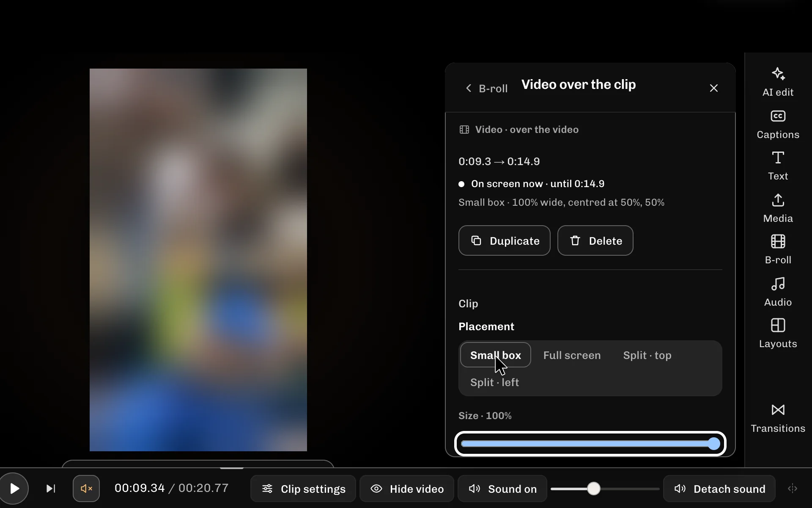Screen dimensions: 812x508
Task: Open the Transitions panel
Action: [778, 419]
